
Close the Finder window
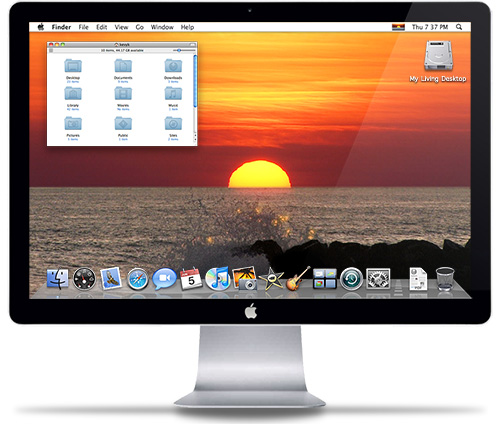(x=51, y=44)
